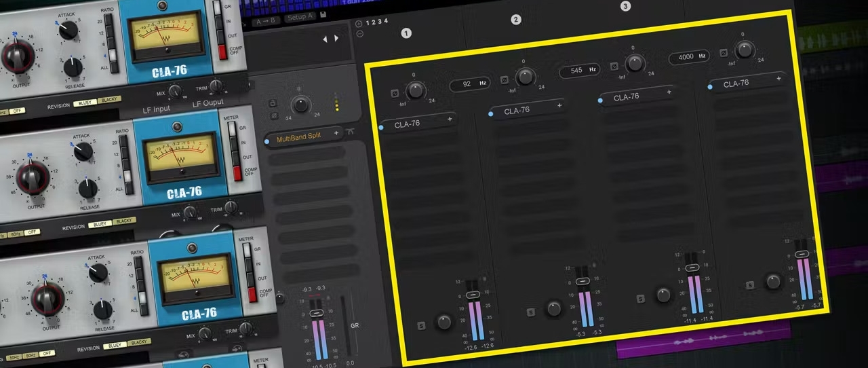Add a band using the circled plus icon
The height and width of the screenshot is (368, 868).
359,24
